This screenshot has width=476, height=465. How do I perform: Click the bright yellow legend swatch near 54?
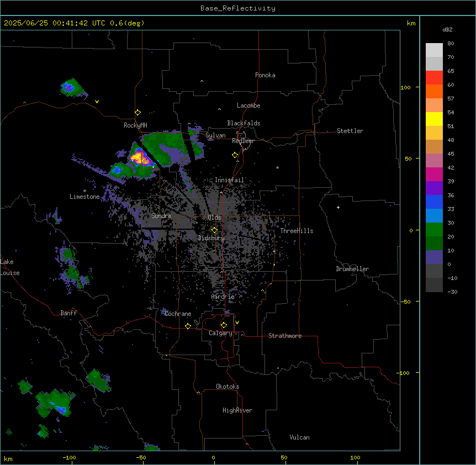(434, 119)
